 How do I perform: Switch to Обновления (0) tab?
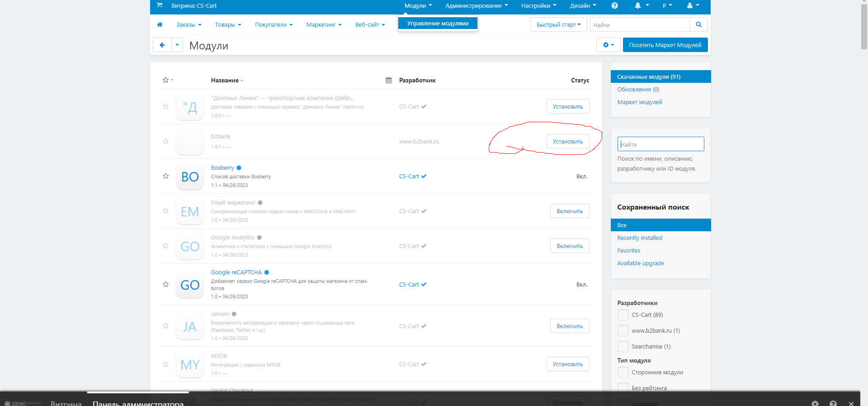638,89
